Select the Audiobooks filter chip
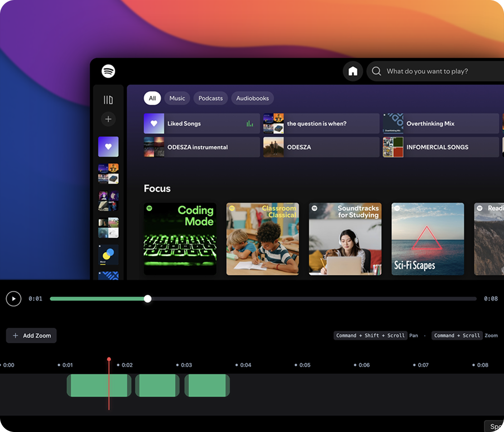 pyautogui.click(x=252, y=98)
